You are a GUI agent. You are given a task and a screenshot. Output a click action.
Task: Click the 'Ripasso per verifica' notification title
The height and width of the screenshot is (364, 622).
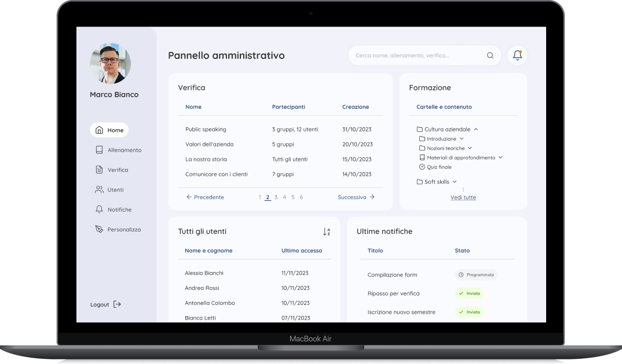click(x=393, y=293)
